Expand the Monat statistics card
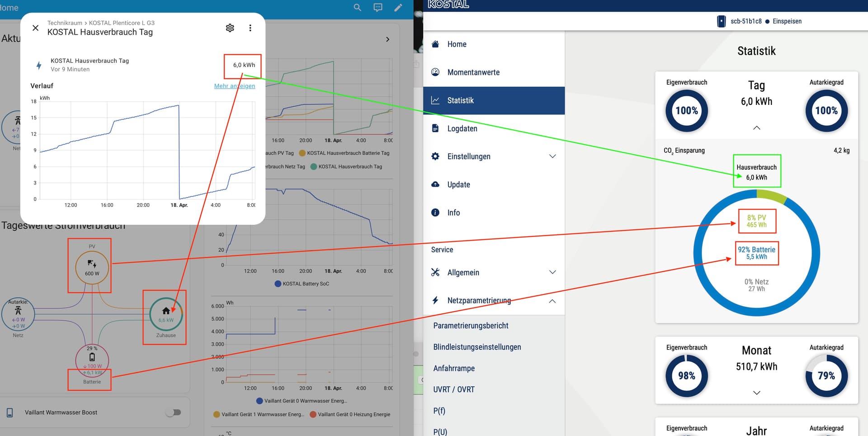 tap(757, 393)
